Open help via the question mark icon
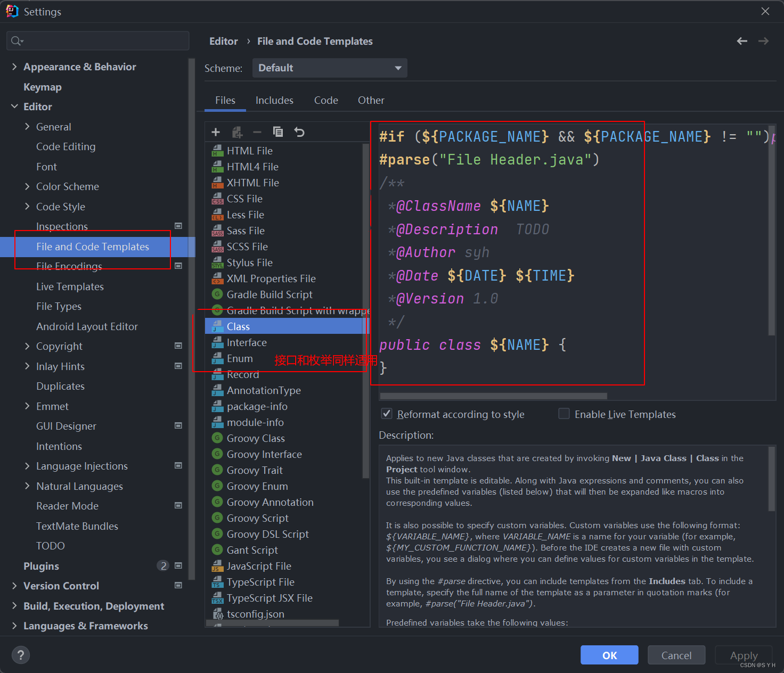This screenshot has width=784, height=673. point(20,655)
